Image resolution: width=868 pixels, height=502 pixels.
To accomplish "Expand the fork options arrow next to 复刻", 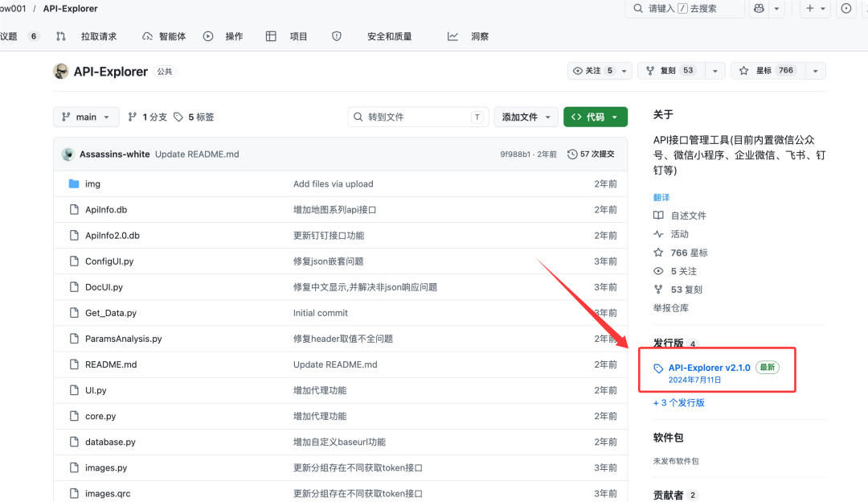I will (x=715, y=71).
